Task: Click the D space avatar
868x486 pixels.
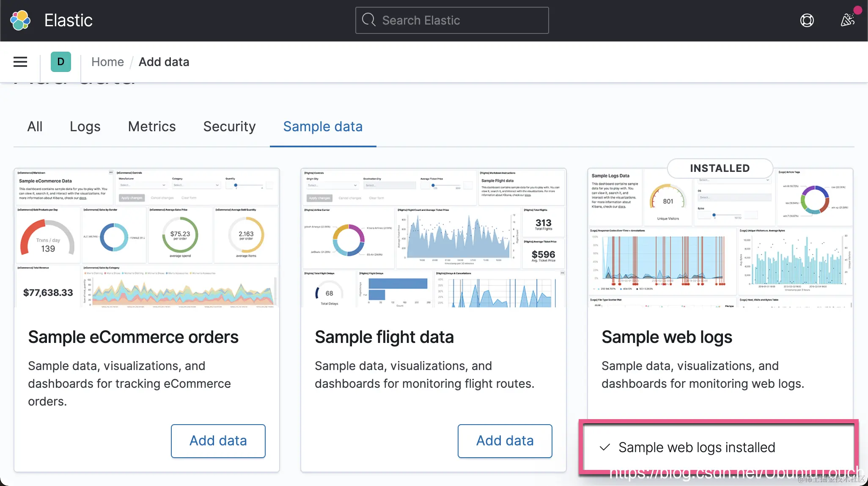Action: [60, 62]
